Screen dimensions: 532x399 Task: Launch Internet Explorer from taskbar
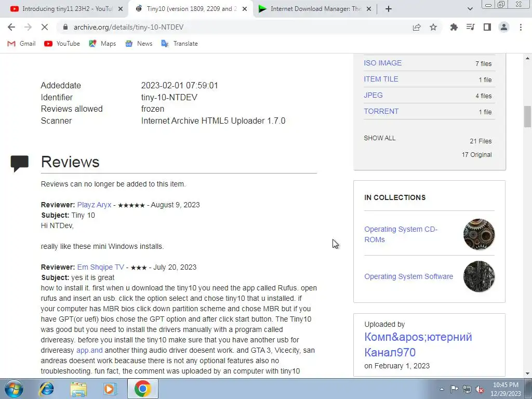[46, 389]
